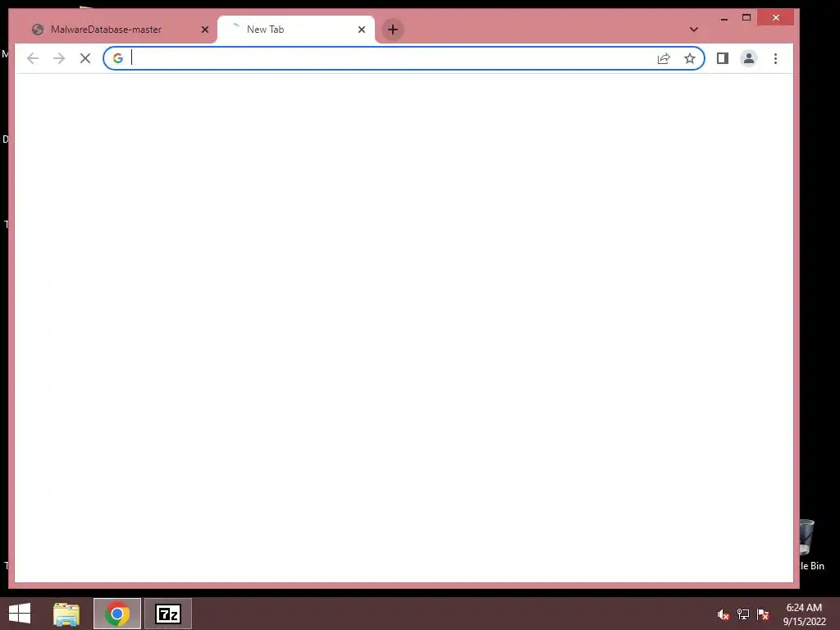The image size is (840, 630).
Task: Share this page icon
Action: click(x=663, y=58)
